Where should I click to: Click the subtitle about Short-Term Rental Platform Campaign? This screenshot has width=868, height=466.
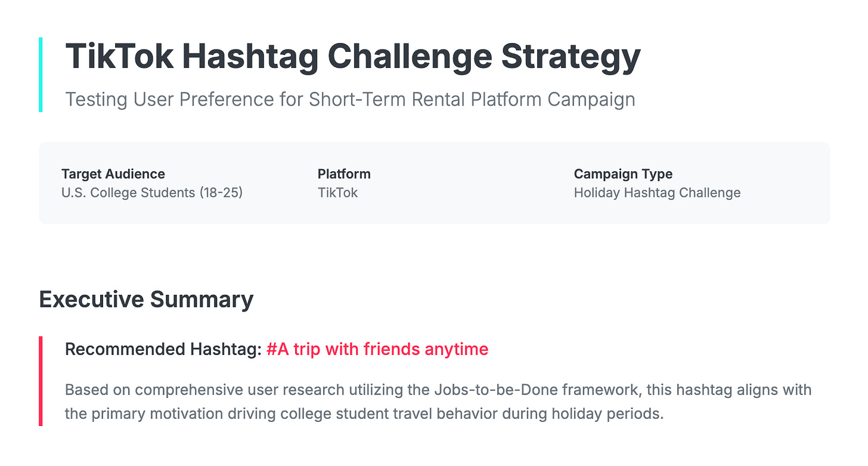coord(350,99)
